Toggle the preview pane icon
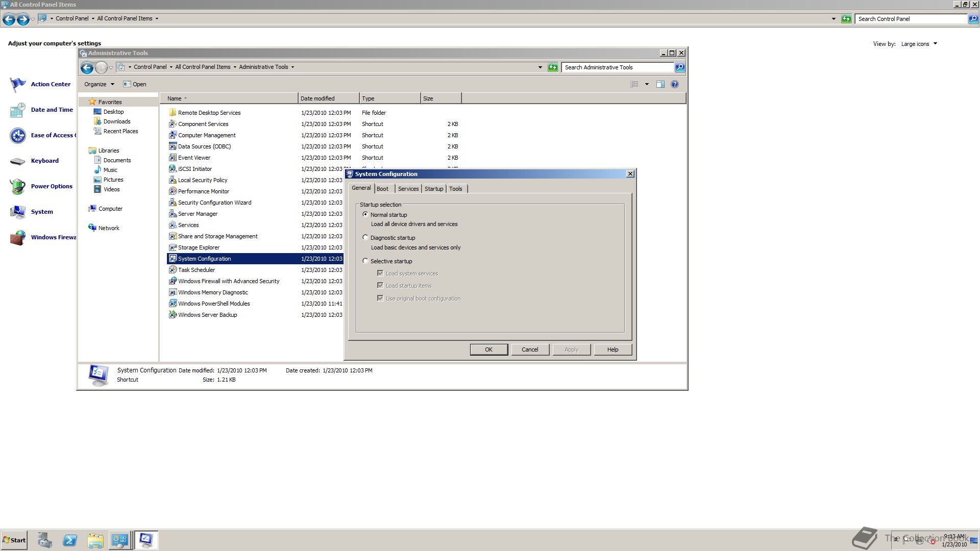980x551 pixels. pyautogui.click(x=660, y=84)
